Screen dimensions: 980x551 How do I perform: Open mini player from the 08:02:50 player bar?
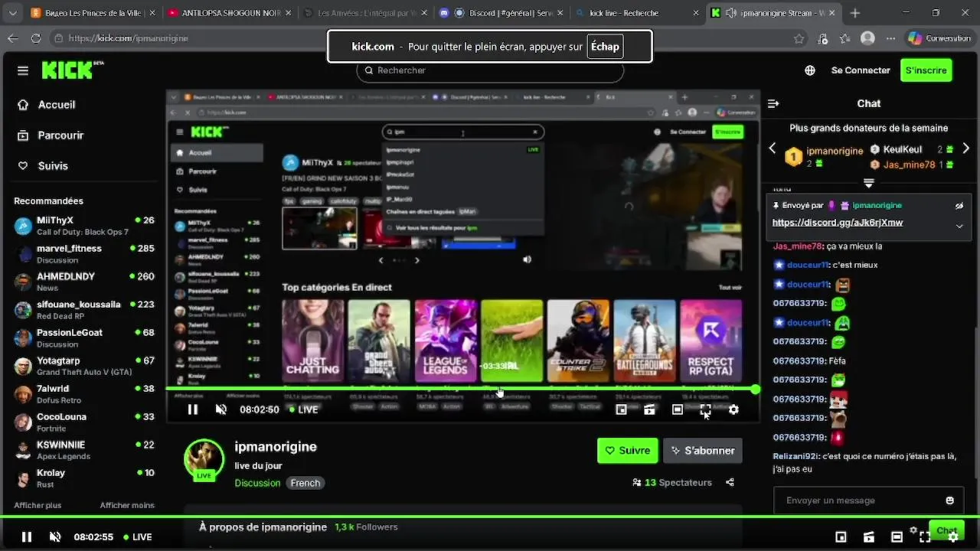[x=622, y=410]
